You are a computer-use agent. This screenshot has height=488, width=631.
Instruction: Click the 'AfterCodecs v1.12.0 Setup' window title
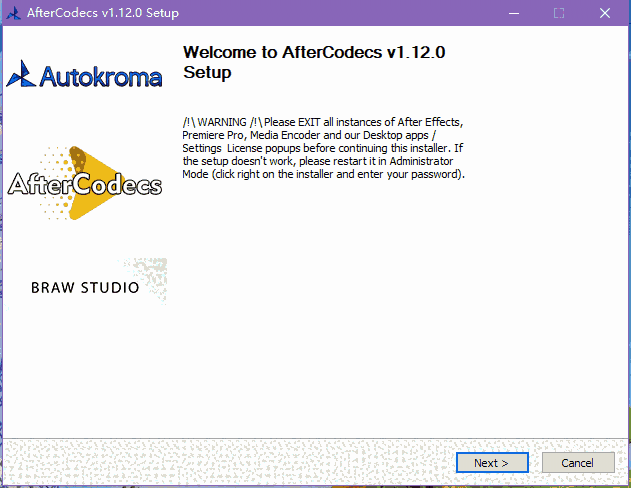pyautogui.click(x=103, y=13)
